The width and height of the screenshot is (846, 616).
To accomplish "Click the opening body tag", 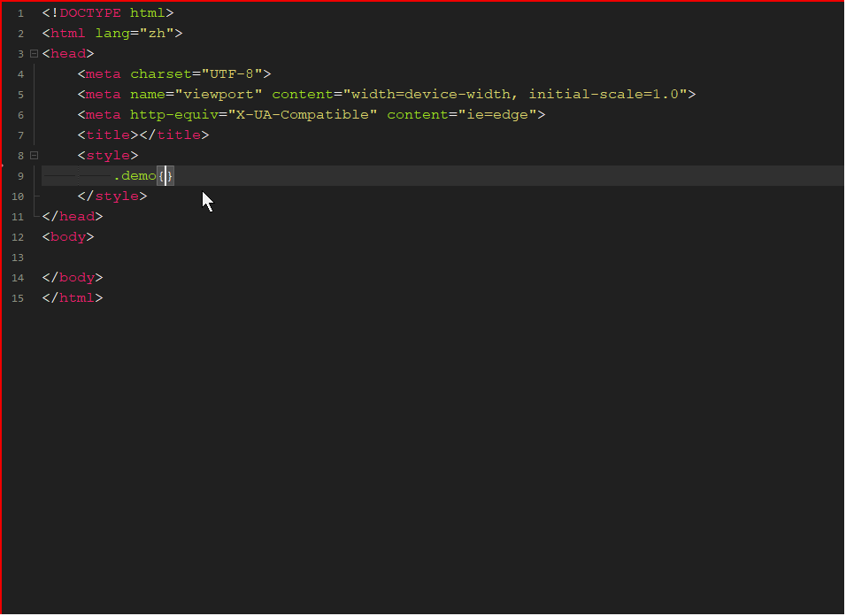I will 68,237.
